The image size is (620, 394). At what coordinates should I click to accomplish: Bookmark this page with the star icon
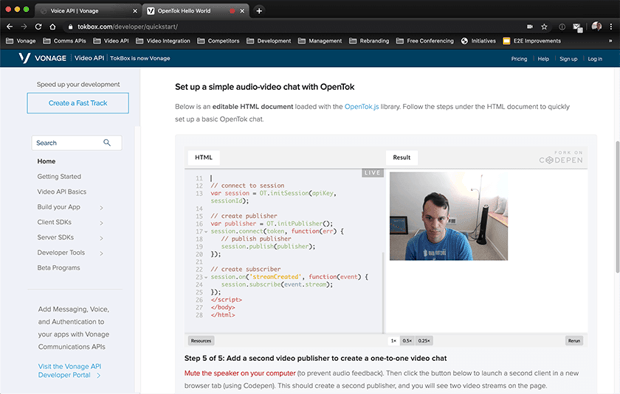pyautogui.click(x=544, y=27)
